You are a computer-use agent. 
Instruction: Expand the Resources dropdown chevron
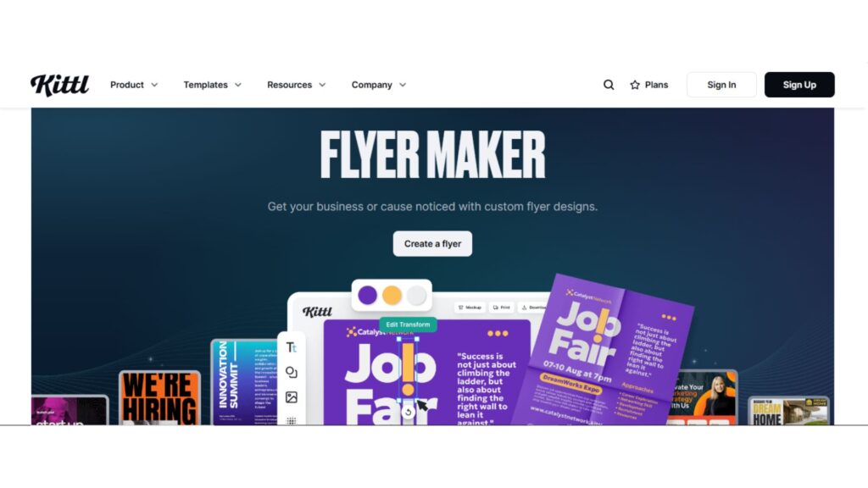coord(322,85)
